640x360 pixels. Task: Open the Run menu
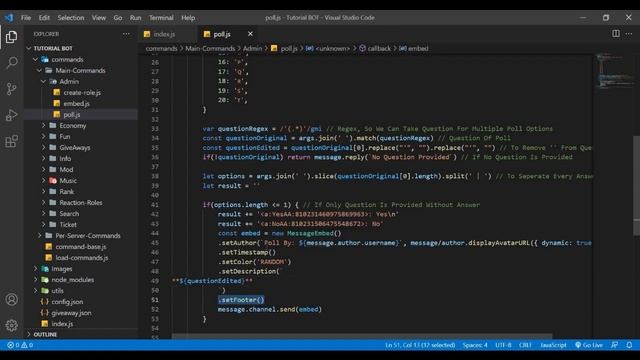[136, 18]
